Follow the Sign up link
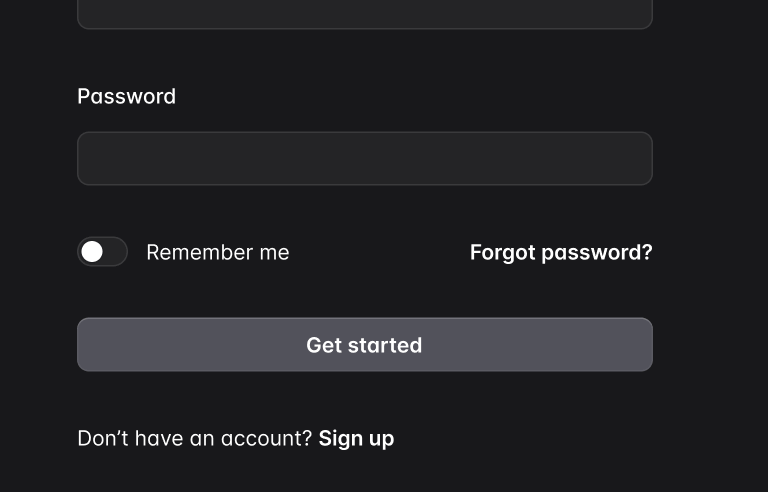768x492 pixels. (x=356, y=438)
